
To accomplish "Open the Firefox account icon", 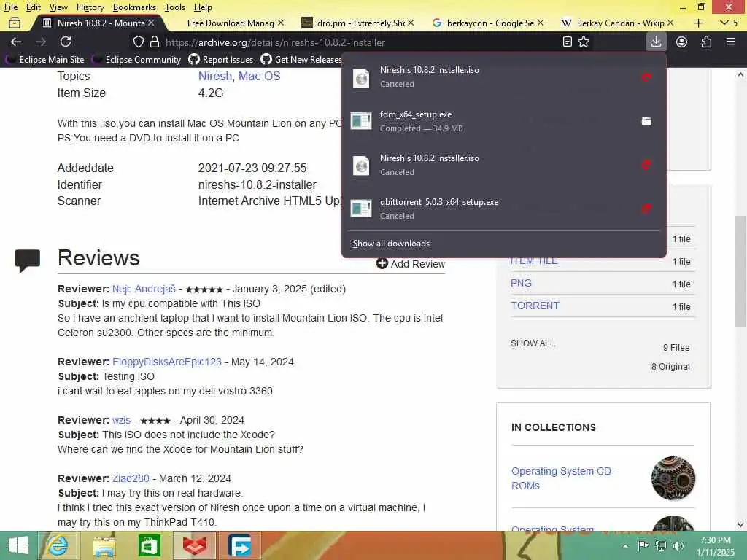I will tap(682, 42).
